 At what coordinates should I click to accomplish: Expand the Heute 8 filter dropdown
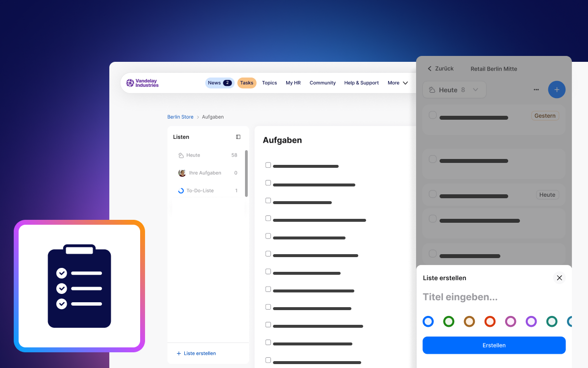(x=475, y=89)
